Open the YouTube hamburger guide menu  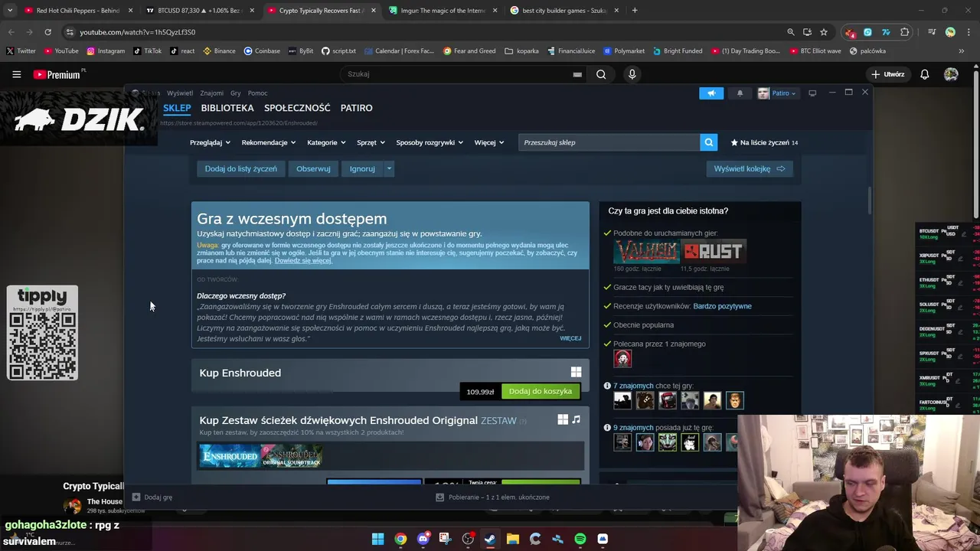(x=16, y=74)
